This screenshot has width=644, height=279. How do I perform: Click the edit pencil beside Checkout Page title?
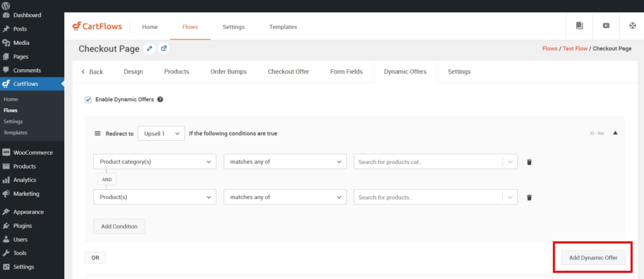coord(149,48)
